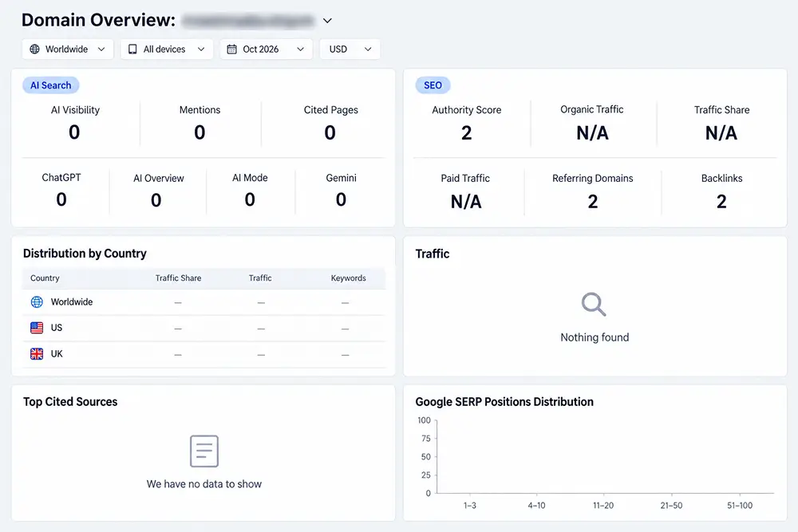Click the AI Mode value 0
This screenshot has width=798, height=532.
click(x=250, y=199)
